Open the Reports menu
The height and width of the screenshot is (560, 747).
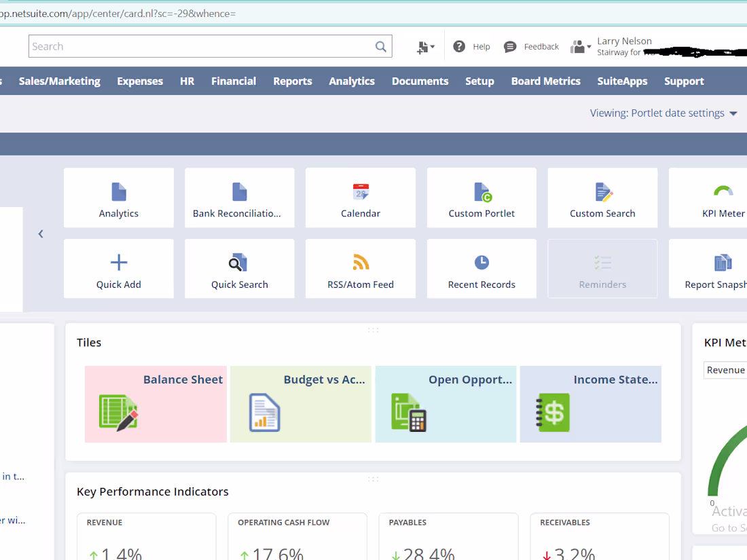(x=292, y=81)
